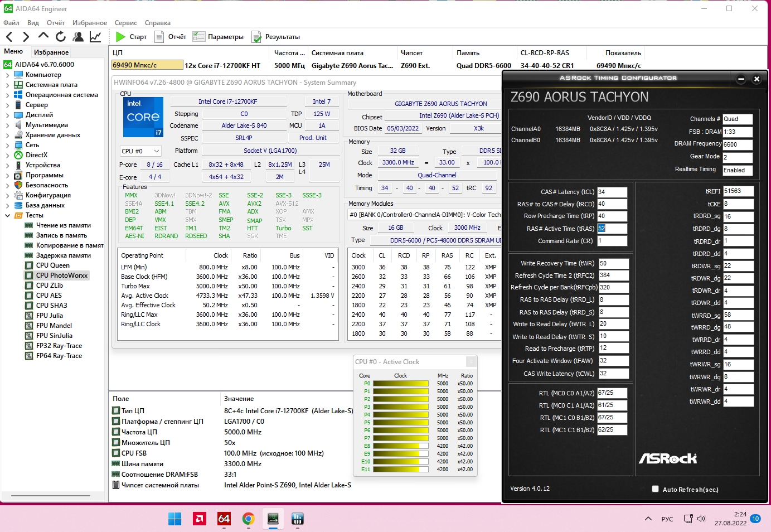The width and height of the screenshot is (771, 532).
Task: Click the person silhouette icon in the toolbar
Action: point(78,37)
